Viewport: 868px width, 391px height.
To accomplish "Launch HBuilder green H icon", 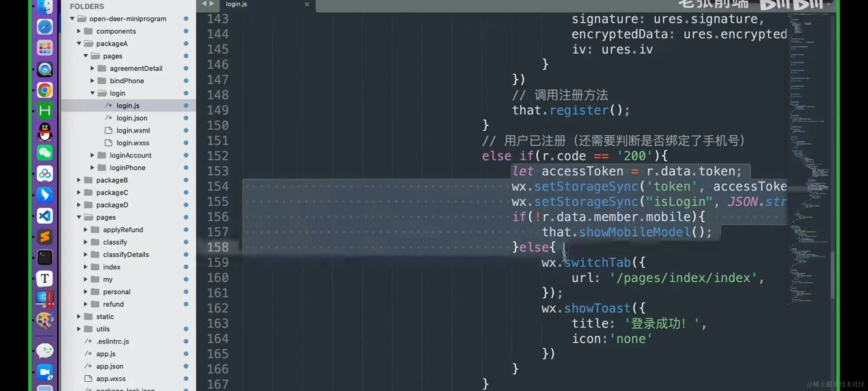I will point(45,111).
